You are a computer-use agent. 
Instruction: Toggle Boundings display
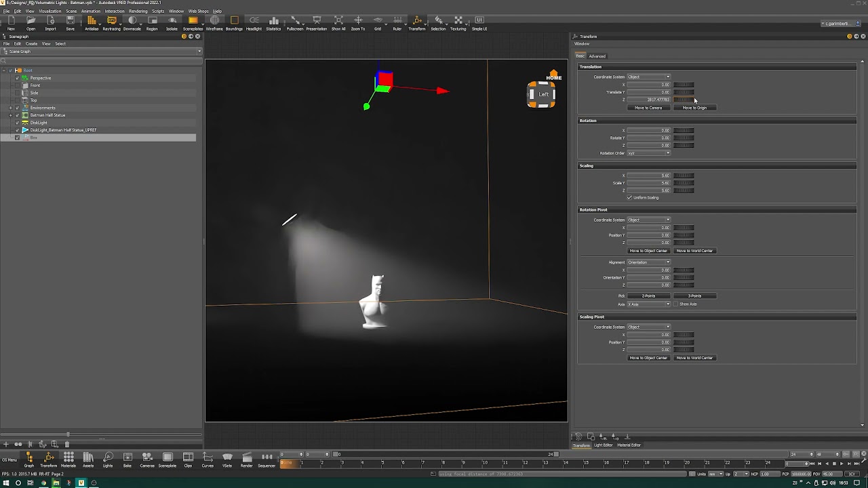234,23
